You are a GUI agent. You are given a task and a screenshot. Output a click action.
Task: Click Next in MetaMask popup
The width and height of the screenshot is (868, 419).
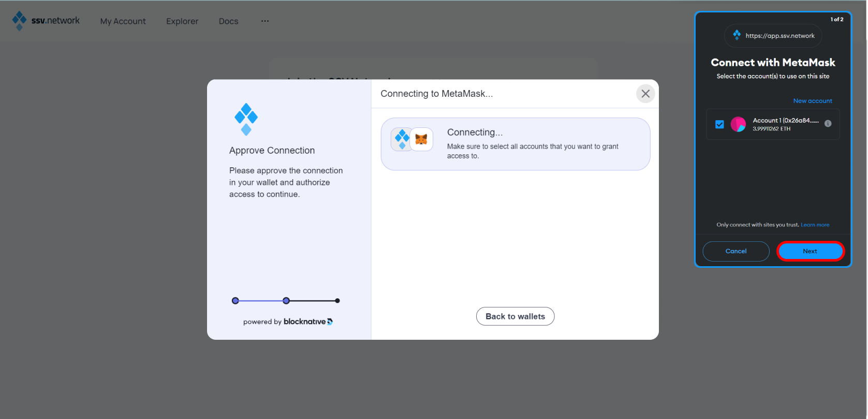(810, 251)
